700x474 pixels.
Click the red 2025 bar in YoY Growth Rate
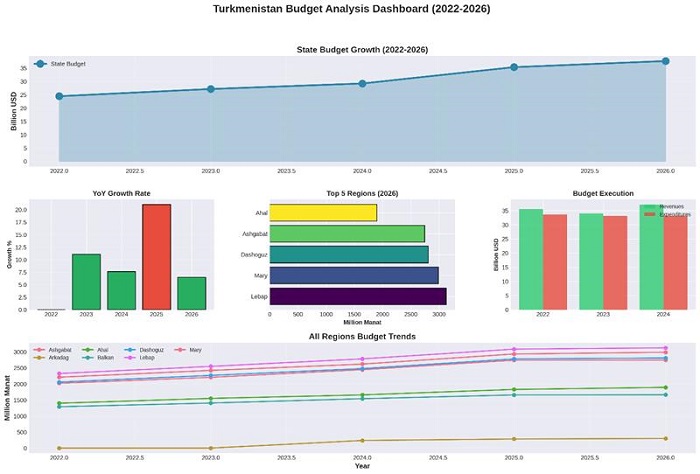(156, 257)
